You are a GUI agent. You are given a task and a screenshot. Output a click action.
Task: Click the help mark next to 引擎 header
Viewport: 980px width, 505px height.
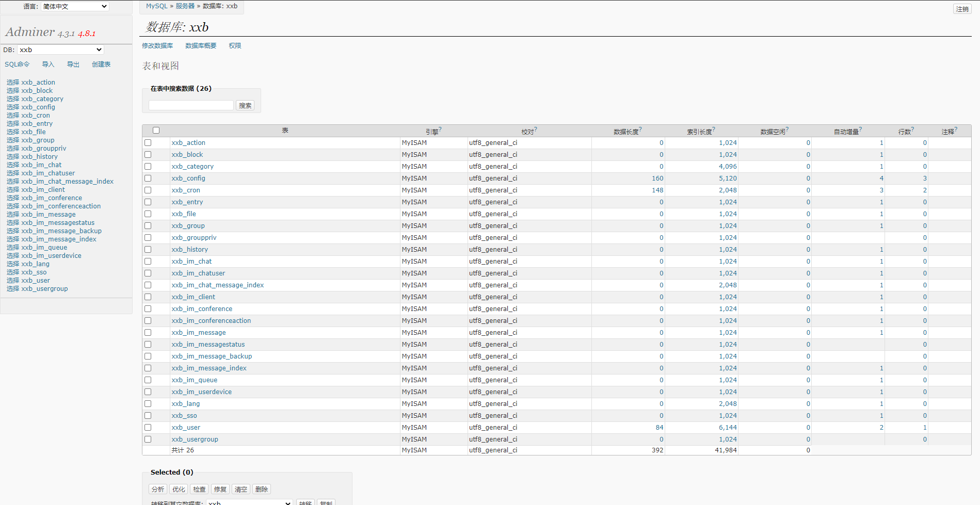(x=440, y=129)
